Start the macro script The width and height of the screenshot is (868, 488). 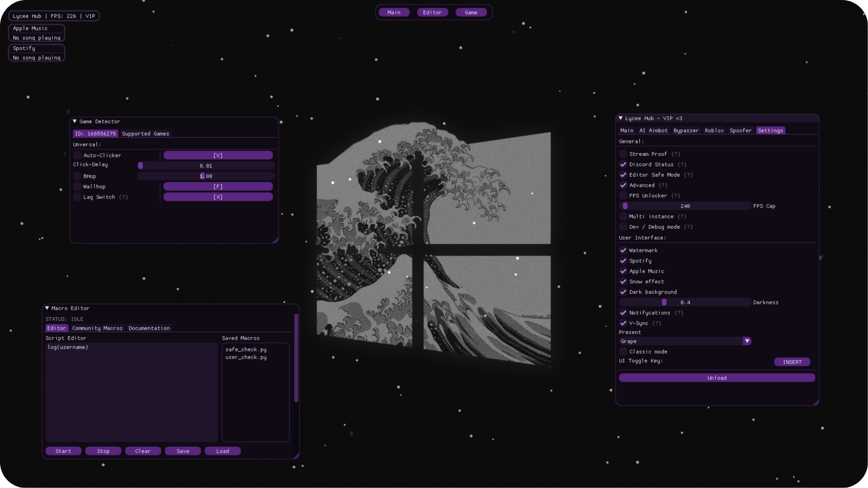(x=63, y=451)
